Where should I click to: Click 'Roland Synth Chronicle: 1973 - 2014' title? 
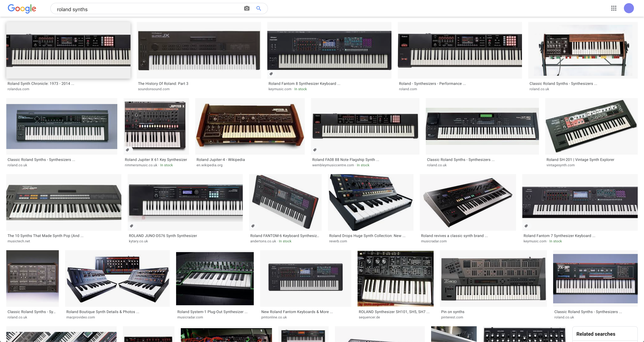click(x=41, y=83)
